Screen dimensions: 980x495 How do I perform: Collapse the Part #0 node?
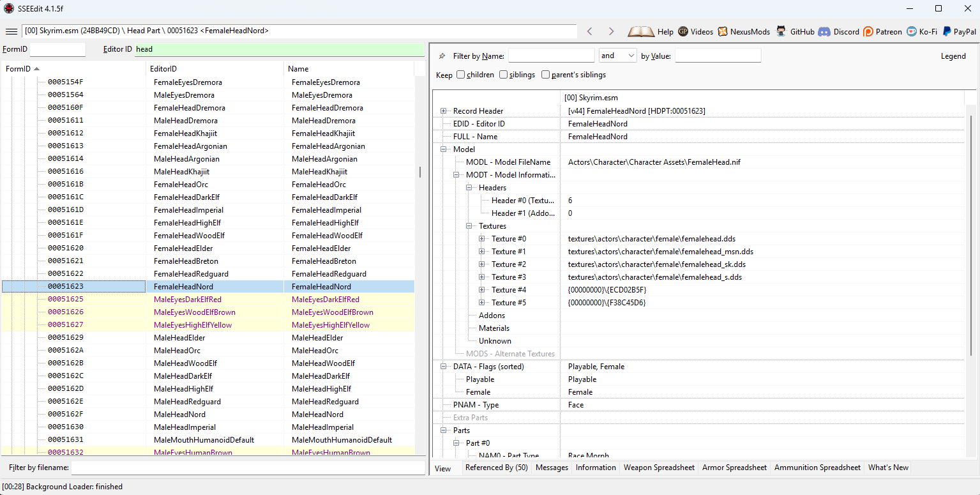coord(456,443)
